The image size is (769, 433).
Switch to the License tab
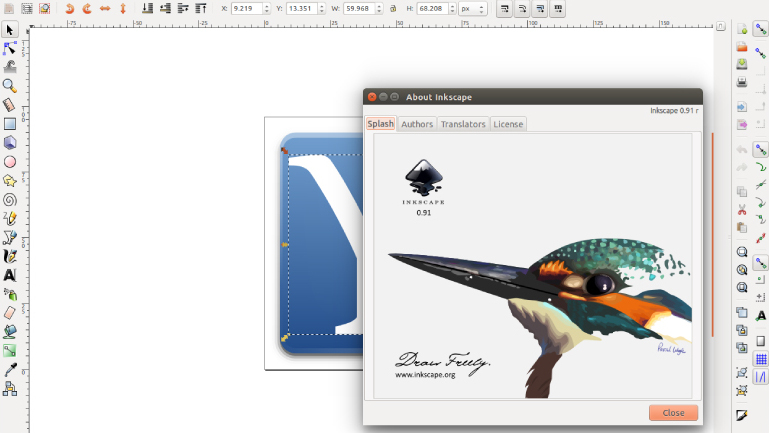click(508, 124)
